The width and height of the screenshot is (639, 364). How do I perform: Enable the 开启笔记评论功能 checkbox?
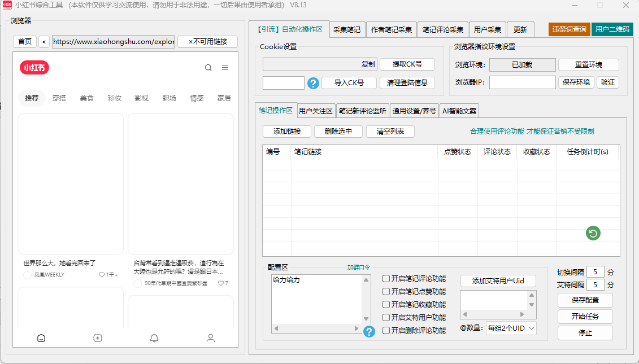click(x=385, y=278)
